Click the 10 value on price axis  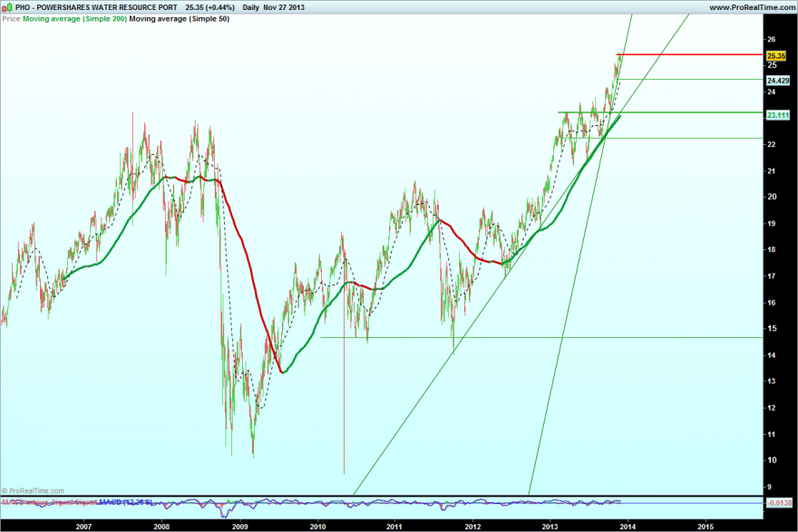(x=772, y=459)
